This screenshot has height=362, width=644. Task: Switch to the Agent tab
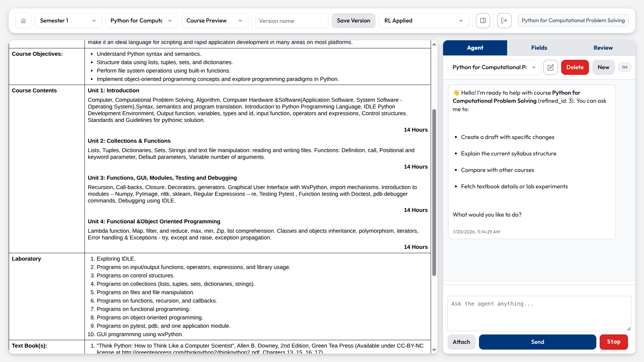(475, 48)
